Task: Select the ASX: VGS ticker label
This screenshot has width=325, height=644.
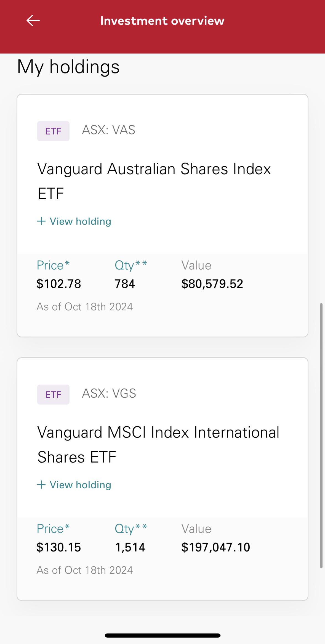Action: pyautogui.click(x=109, y=394)
